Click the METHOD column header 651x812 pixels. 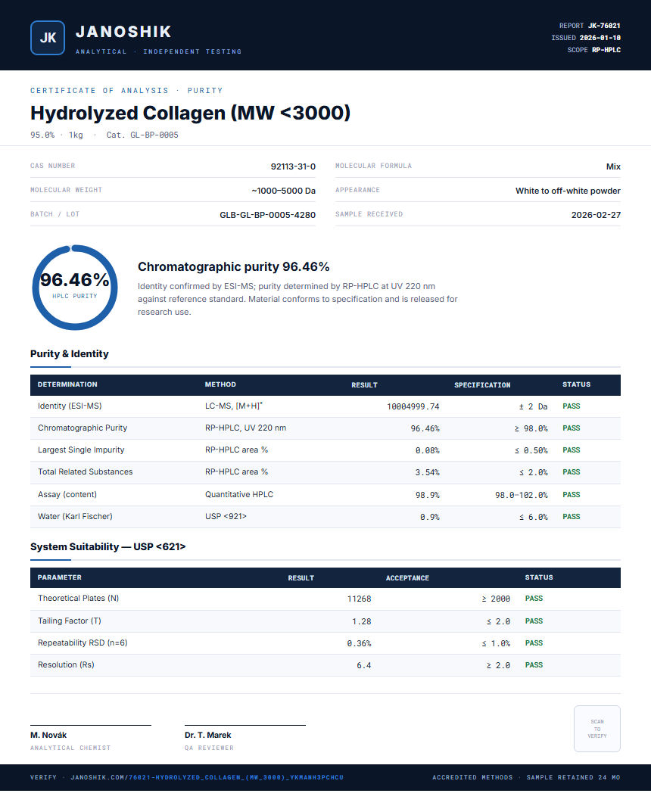[x=220, y=384]
